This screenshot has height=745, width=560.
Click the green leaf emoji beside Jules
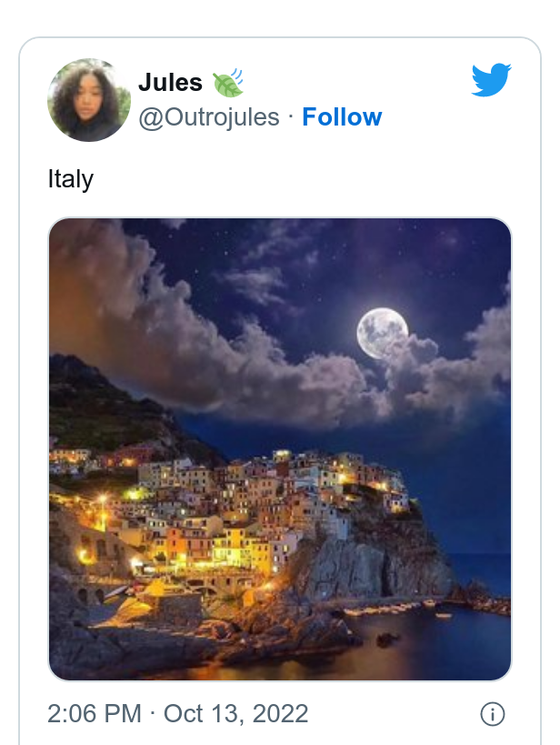228,83
